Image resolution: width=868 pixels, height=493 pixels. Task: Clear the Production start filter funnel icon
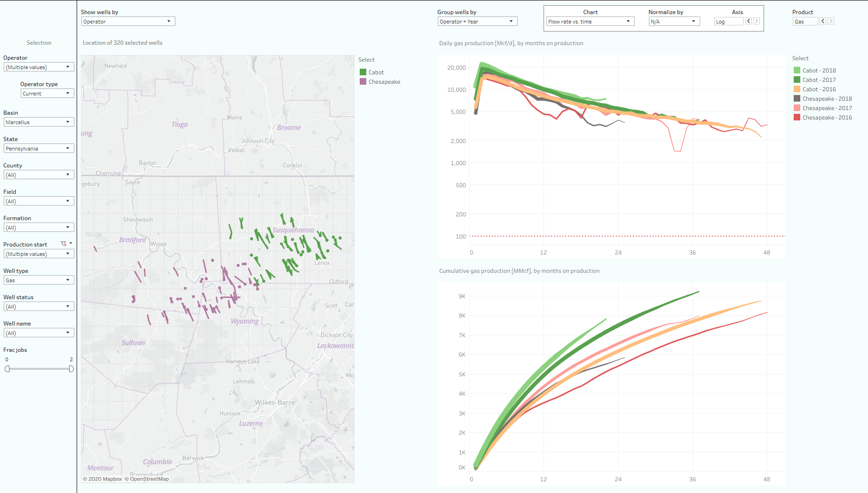click(63, 244)
